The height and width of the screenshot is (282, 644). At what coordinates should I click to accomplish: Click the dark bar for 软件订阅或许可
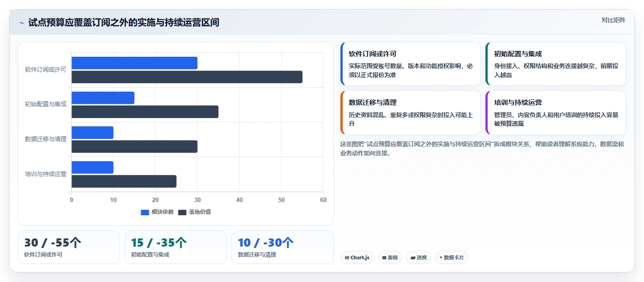click(x=187, y=77)
